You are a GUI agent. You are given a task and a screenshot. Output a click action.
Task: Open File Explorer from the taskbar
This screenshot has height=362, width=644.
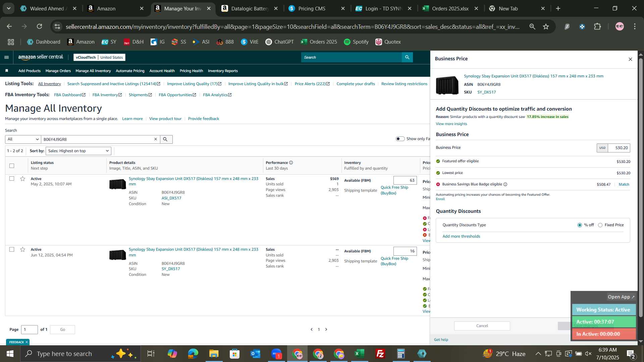(214, 354)
